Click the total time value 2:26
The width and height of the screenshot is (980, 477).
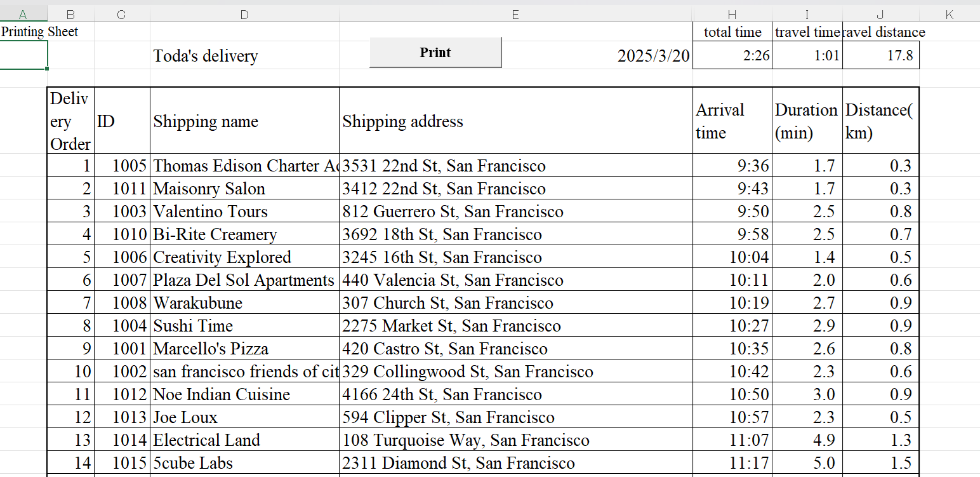(x=732, y=56)
